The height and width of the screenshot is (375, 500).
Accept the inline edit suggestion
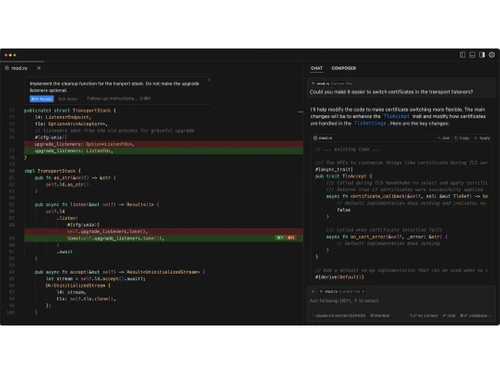tap(42, 99)
